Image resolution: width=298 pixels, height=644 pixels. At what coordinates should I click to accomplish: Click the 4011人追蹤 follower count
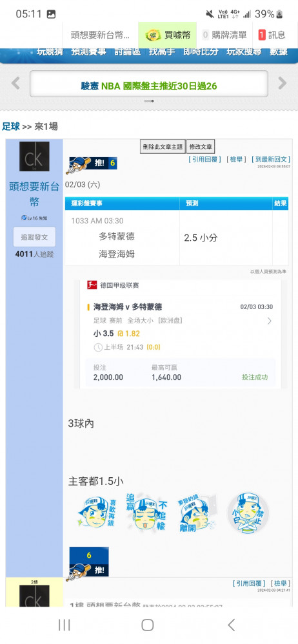pos(34,254)
